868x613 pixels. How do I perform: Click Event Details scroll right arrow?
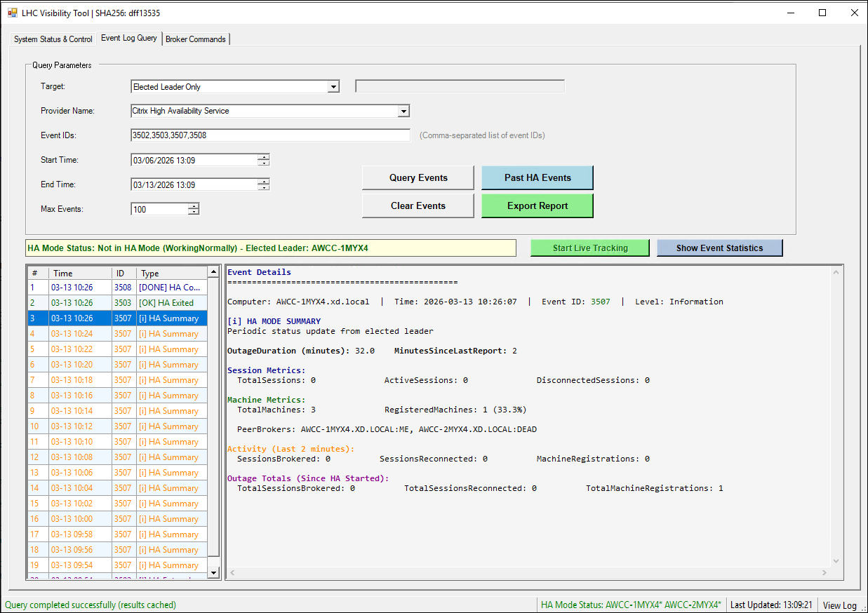click(824, 573)
